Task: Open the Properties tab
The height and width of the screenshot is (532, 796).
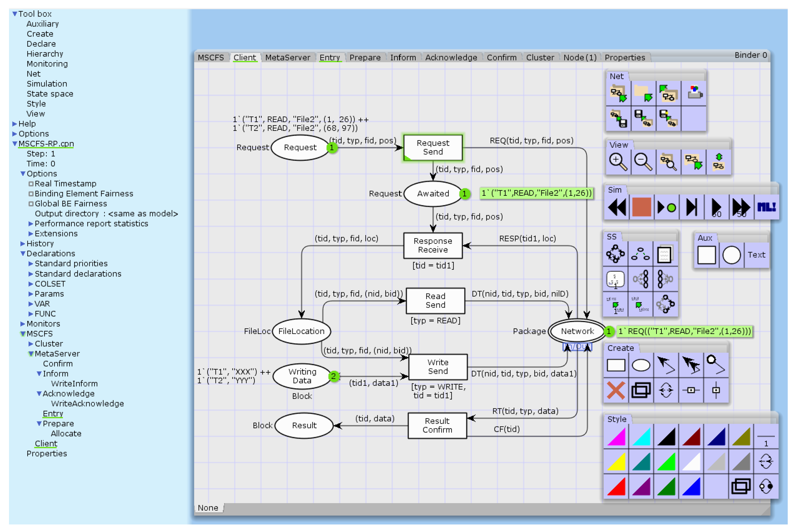Action: point(625,58)
